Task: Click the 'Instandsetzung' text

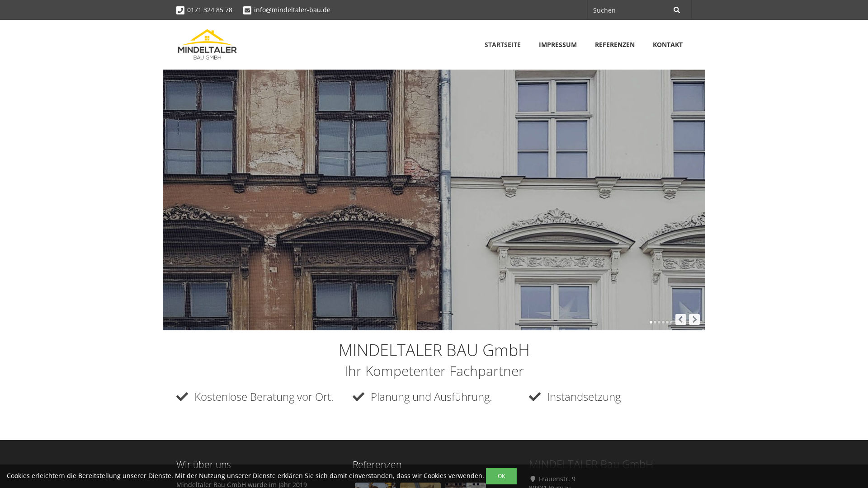Action: coord(584,397)
